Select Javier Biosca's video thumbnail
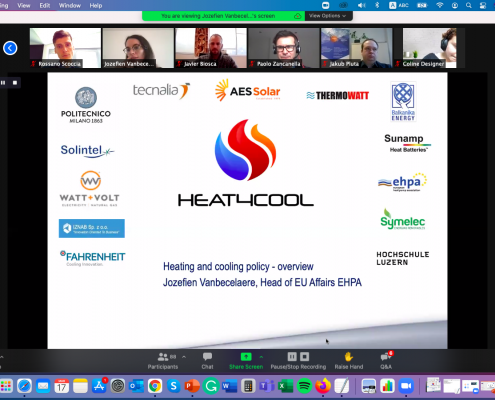The width and height of the screenshot is (495, 400). coord(211,48)
